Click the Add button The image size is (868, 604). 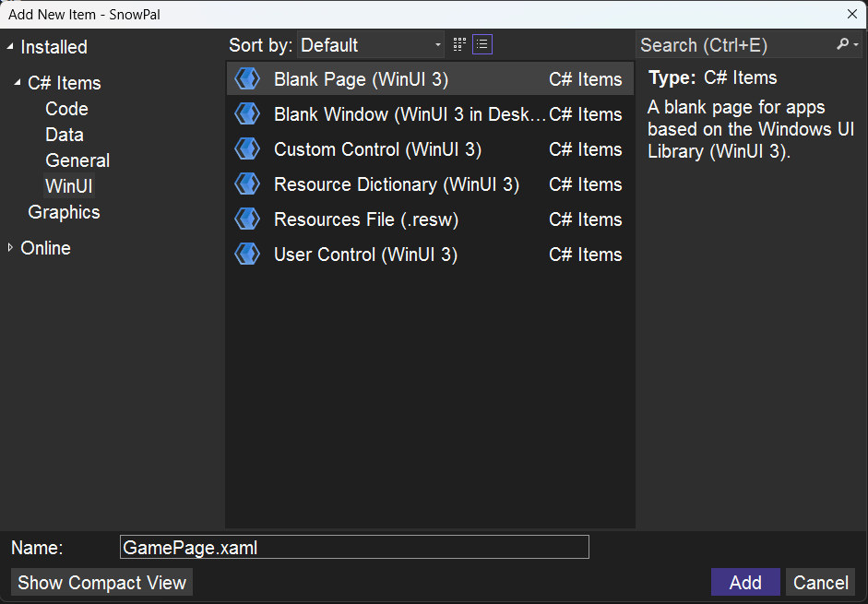point(745,583)
